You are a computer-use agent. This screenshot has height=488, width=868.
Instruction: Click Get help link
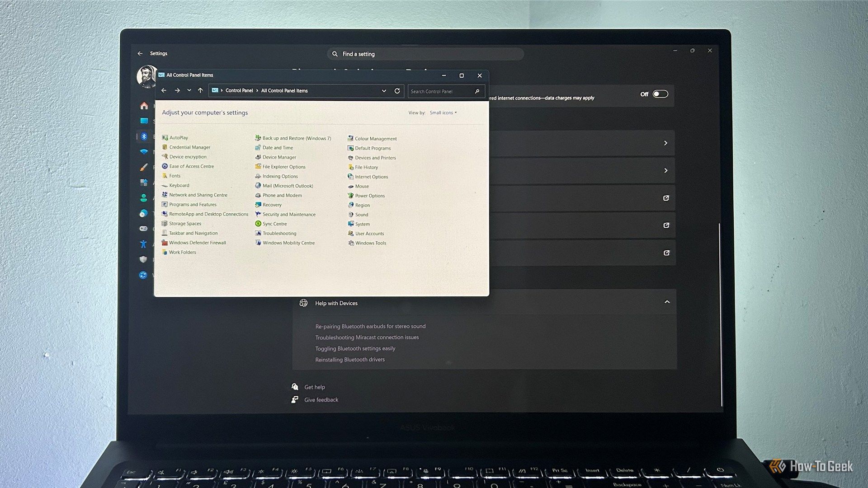coord(314,387)
